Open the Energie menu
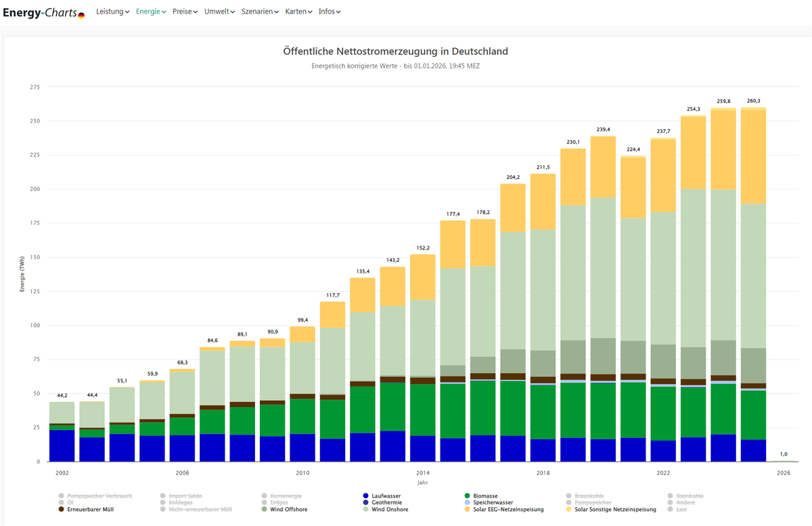This screenshot has height=526, width=812. pyautogui.click(x=151, y=12)
